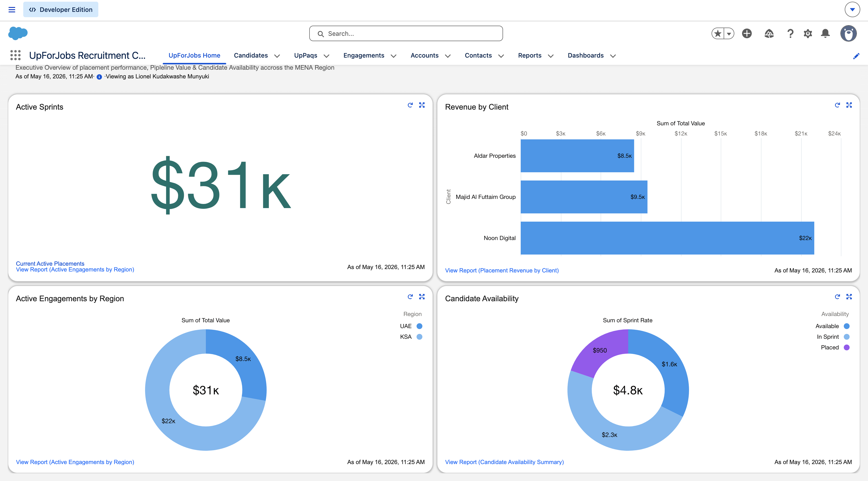Click the UpForJobs Recruitment app name
The width and height of the screenshot is (868, 481).
pyautogui.click(x=87, y=56)
